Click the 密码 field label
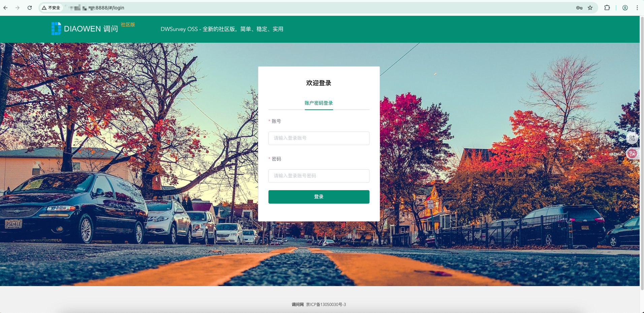Image resolution: width=644 pixels, height=313 pixels. coord(276,159)
